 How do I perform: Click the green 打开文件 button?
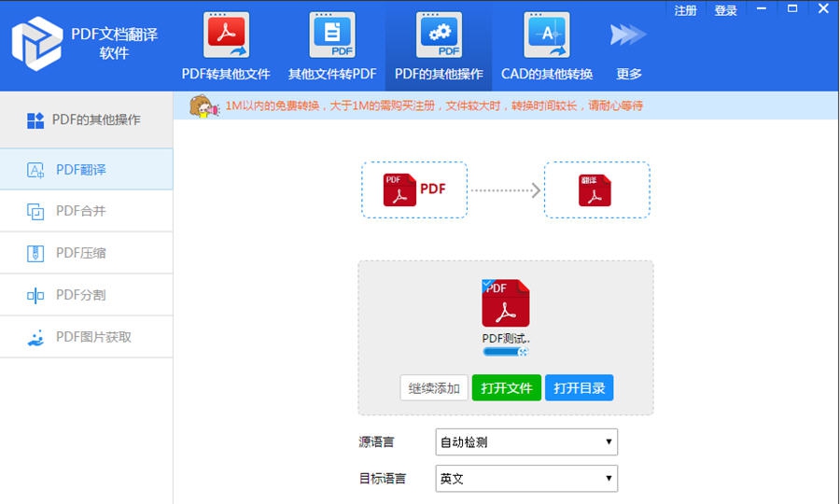pos(506,387)
